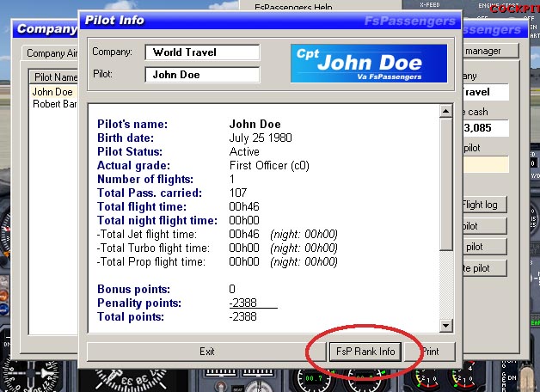Click the 'Active' status value
The height and width of the screenshot is (392, 540).
(244, 152)
